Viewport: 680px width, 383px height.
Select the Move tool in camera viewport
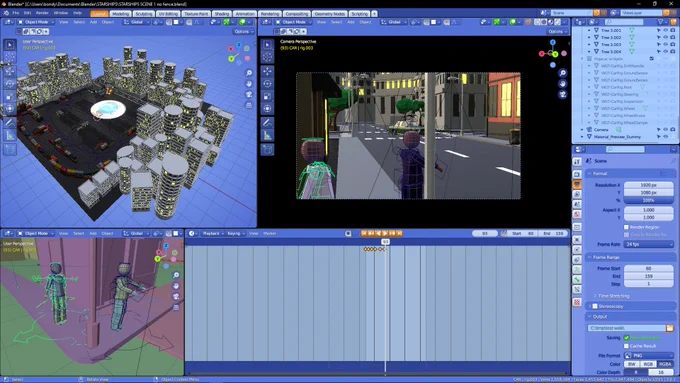268,71
